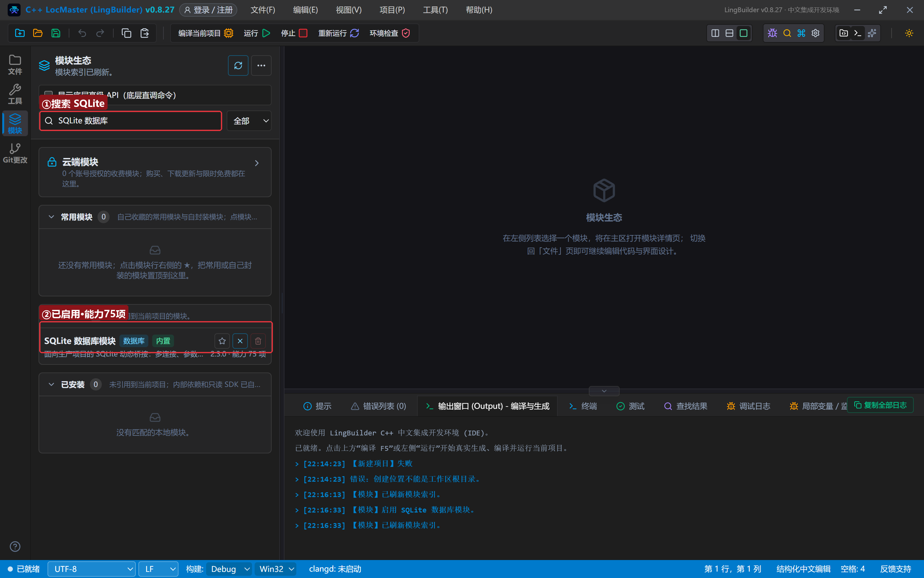Open folder via the orange folder icon
The height and width of the screenshot is (578, 924).
[38, 33]
